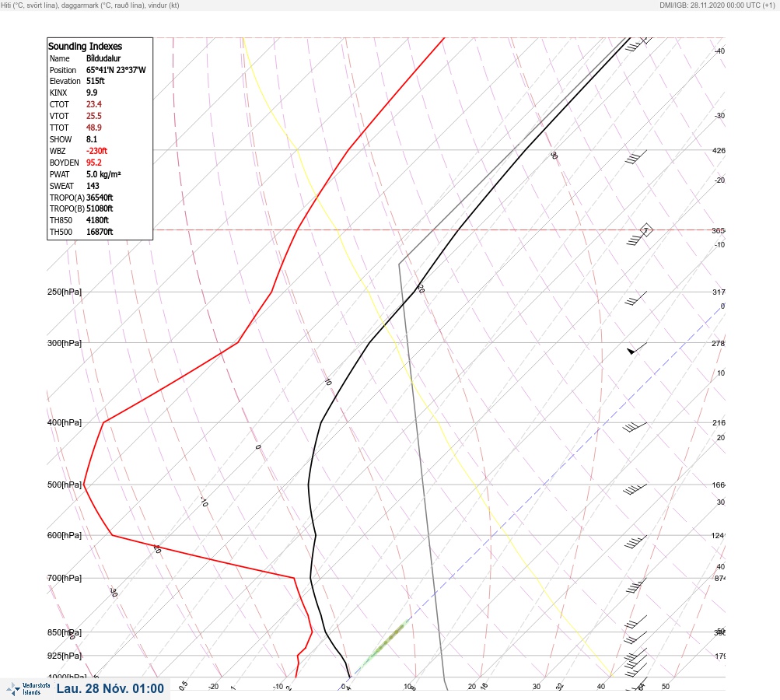Click the 300 hPa wind barb flag
The height and width of the screenshot is (700, 780).
[636, 348]
